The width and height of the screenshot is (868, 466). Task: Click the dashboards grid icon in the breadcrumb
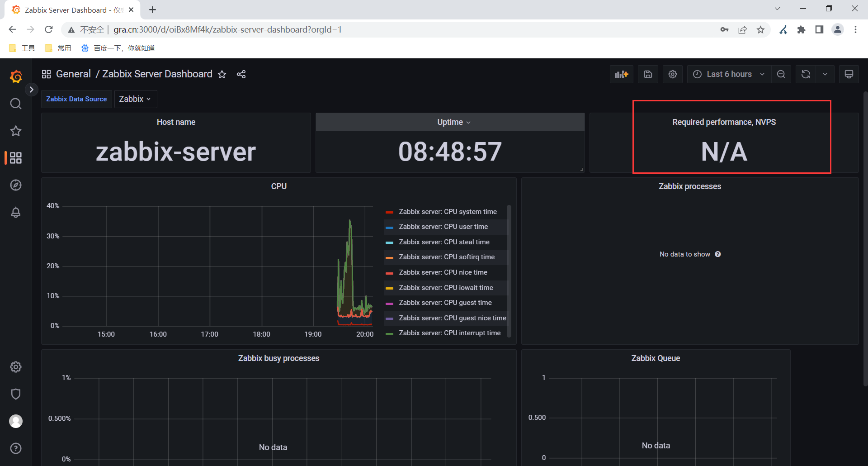(x=46, y=74)
